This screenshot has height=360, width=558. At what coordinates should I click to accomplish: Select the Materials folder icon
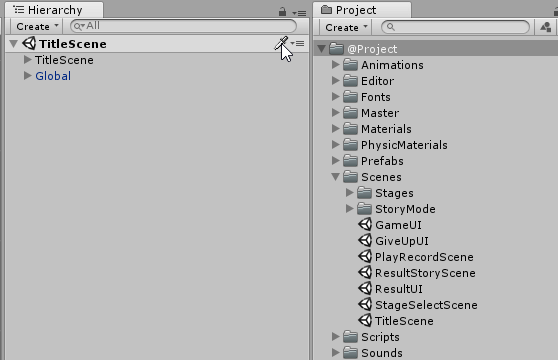tap(351, 129)
